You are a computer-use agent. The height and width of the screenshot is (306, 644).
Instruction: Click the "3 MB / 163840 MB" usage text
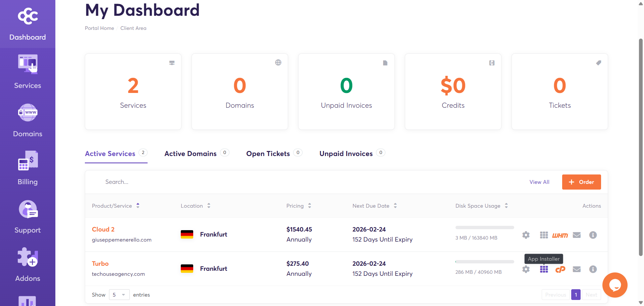tap(476, 238)
